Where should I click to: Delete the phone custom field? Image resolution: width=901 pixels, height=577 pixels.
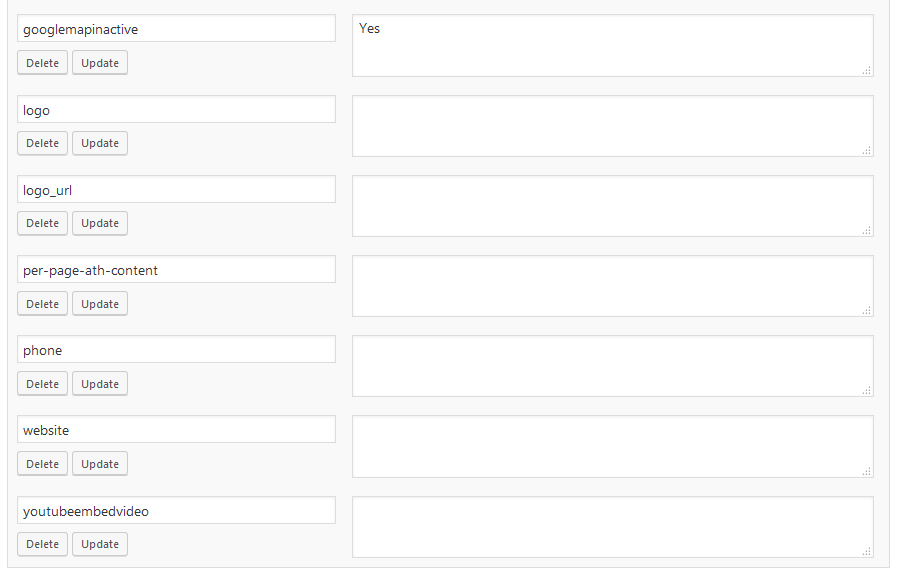tap(42, 384)
